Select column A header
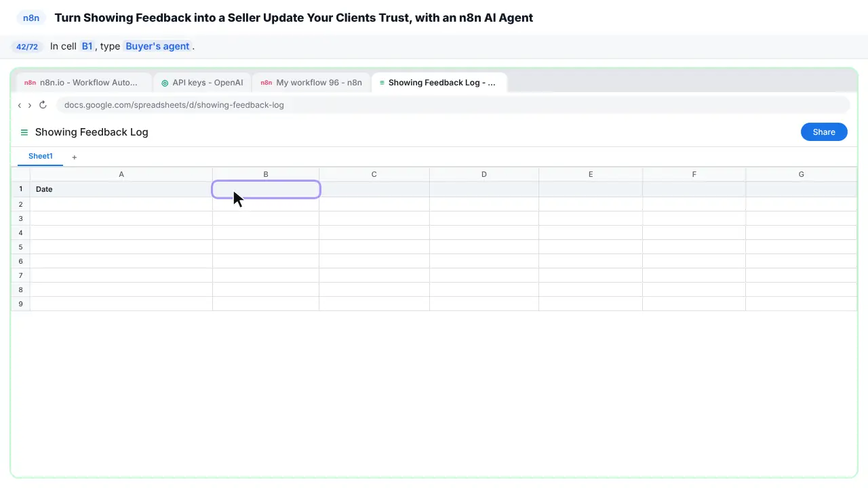The height and width of the screenshot is (488, 868). click(x=121, y=174)
